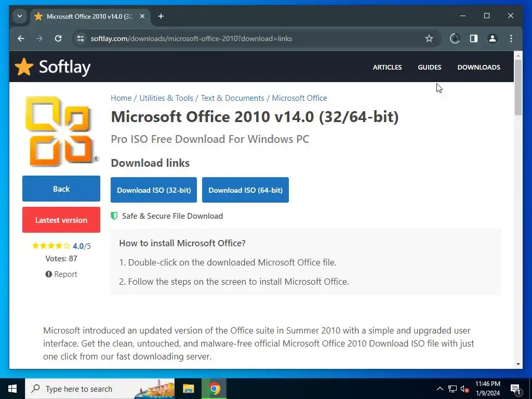Click the star rating row
Screen dimensions: 532x399
pyautogui.click(x=51, y=246)
